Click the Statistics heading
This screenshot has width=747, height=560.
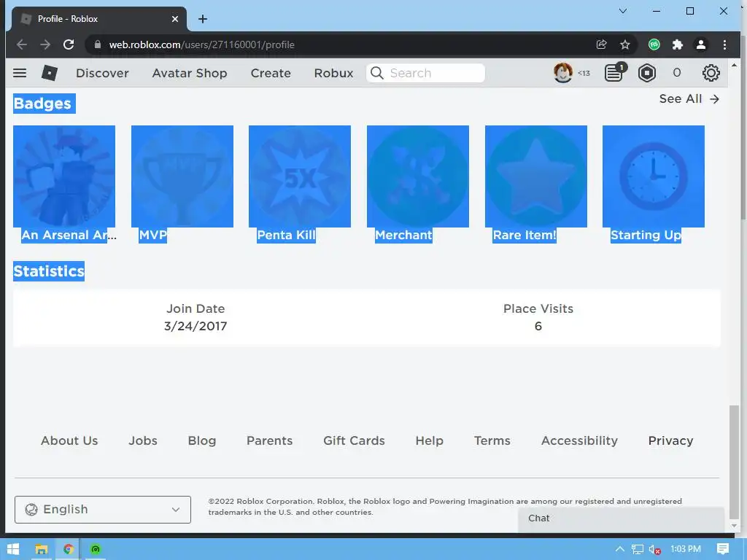[49, 271]
